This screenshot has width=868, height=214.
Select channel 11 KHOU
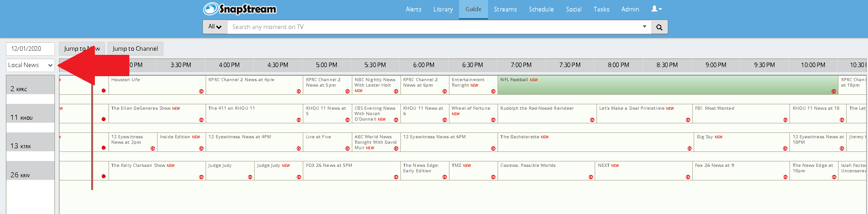coord(30,113)
